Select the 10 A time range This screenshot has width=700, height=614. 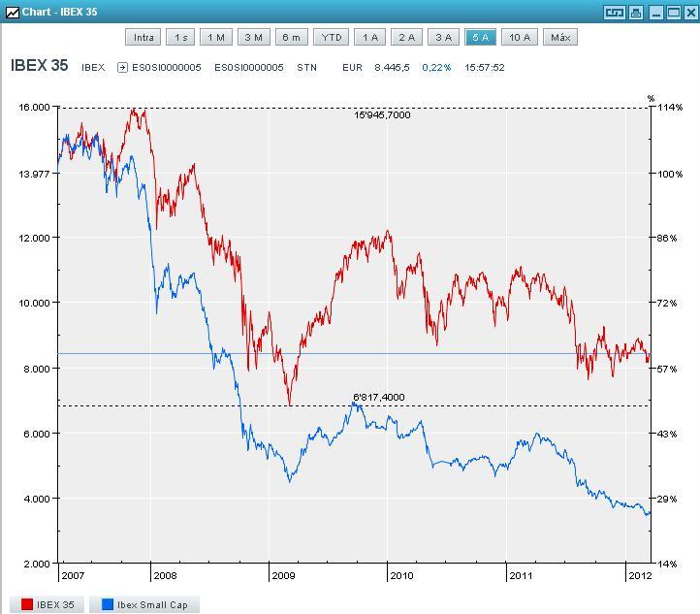(520, 37)
